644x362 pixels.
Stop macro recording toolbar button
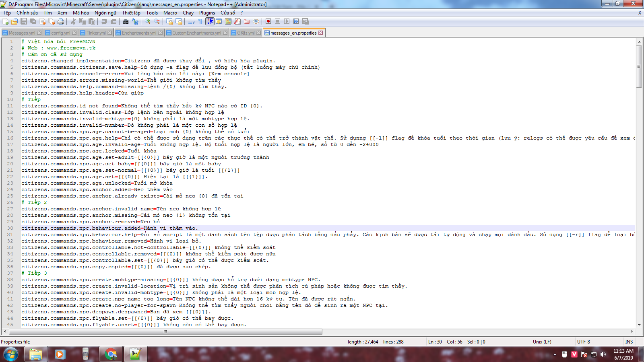point(278,21)
